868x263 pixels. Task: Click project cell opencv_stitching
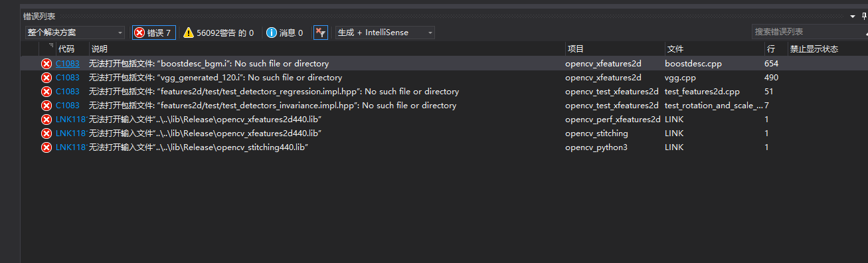pyautogui.click(x=596, y=133)
